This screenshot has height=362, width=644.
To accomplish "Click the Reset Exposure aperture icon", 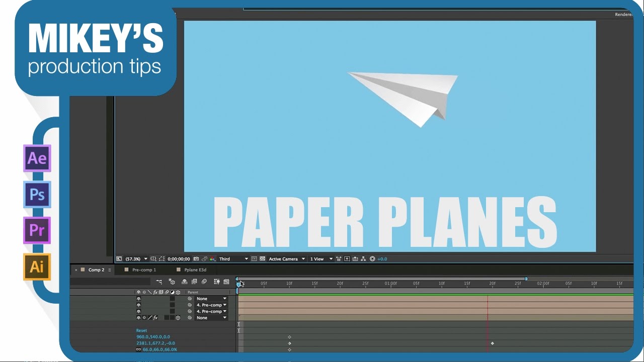I will (372, 259).
